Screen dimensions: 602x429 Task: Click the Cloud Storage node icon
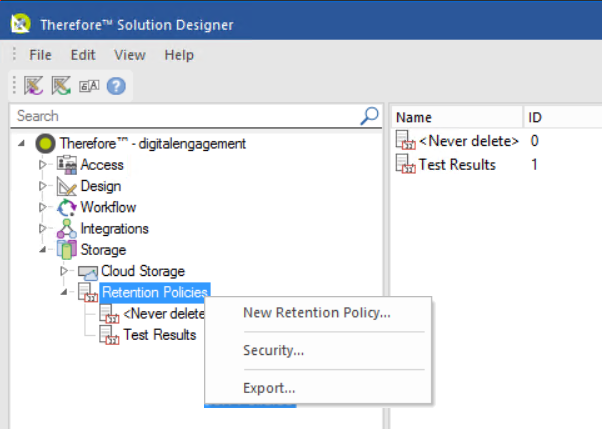(88, 272)
